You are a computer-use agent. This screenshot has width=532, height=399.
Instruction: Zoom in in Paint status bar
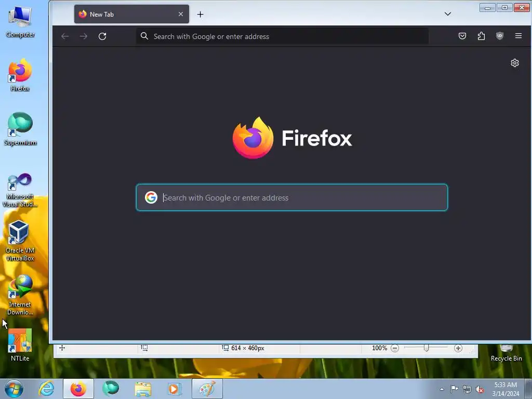point(458,348)
